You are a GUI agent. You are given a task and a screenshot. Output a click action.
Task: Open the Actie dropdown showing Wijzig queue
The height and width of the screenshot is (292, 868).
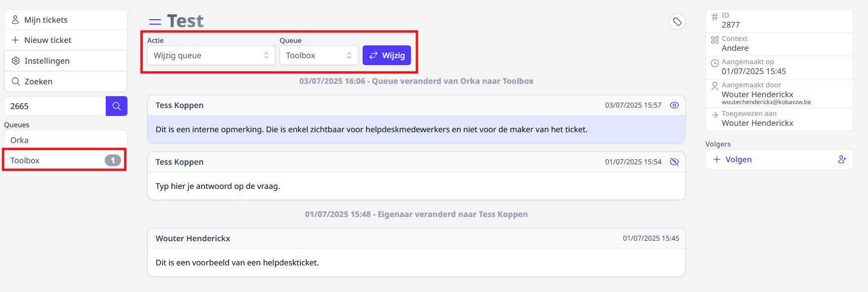click(x=211, y=55)
